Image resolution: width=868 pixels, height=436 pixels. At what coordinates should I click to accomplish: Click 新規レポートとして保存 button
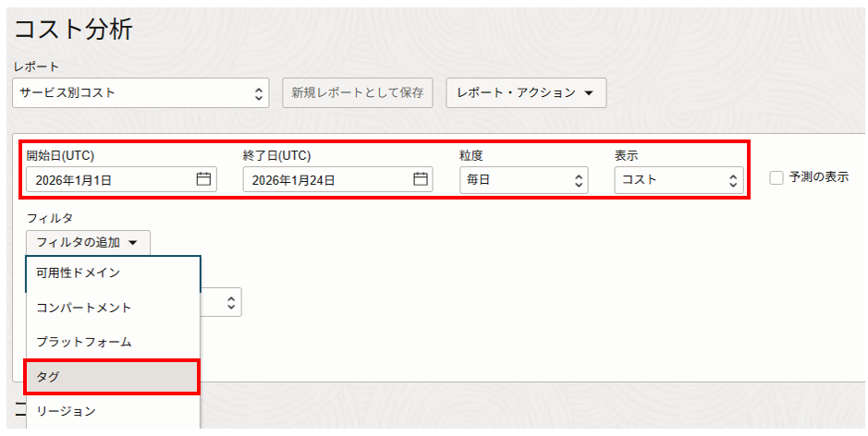coord(357,92)
